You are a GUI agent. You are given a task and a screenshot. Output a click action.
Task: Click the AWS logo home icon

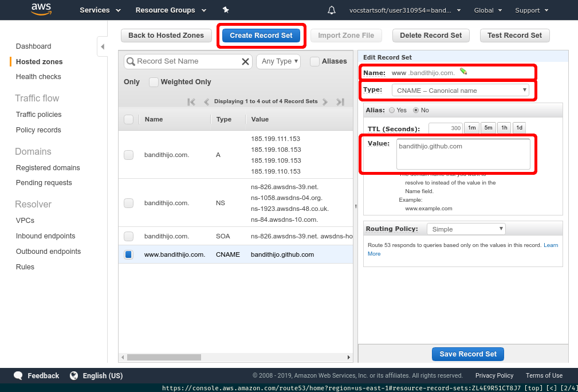tap(42, 10)
